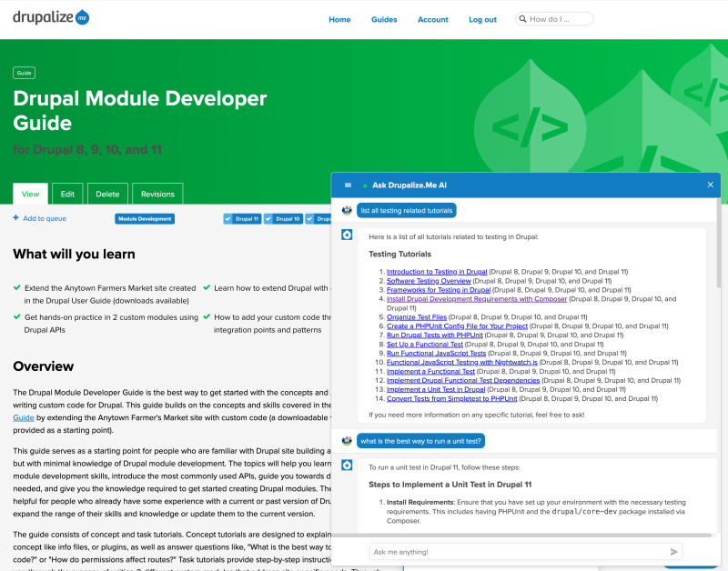
Task: Open 'Implement a Unit Test in Drupal' link
Action: (436, 389)
